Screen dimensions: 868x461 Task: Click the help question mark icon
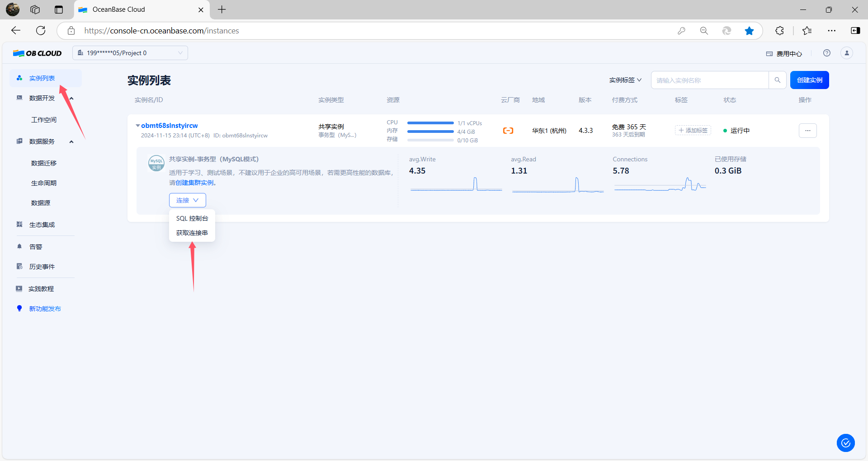827,53
